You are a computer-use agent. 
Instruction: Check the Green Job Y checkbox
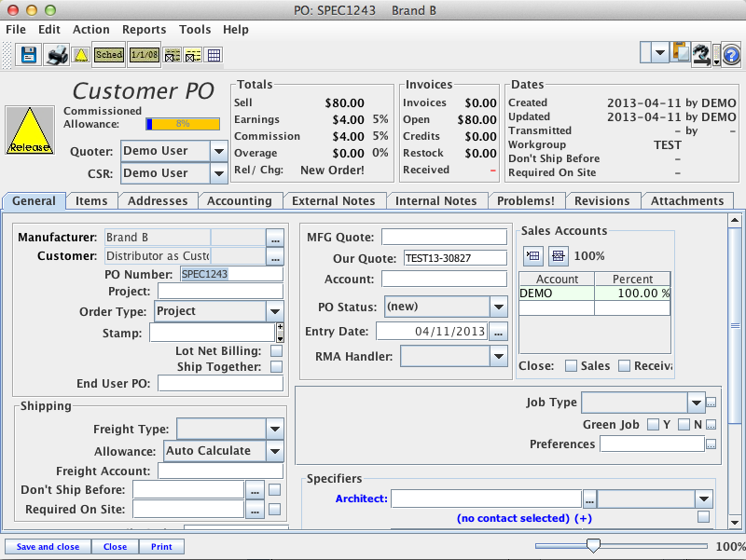pyautogui.click(x=654, y=425)
